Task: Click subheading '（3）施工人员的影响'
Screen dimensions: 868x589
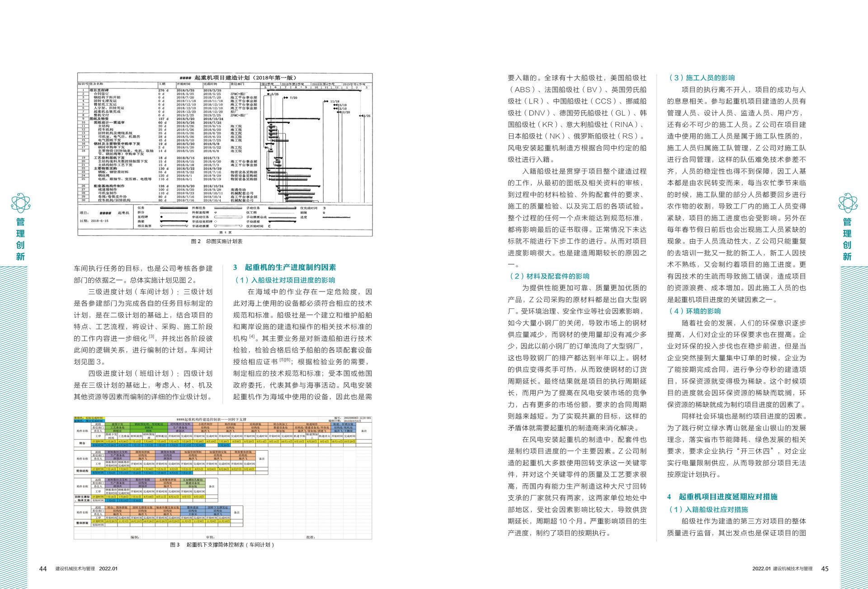Action: [x=701, y=78]
